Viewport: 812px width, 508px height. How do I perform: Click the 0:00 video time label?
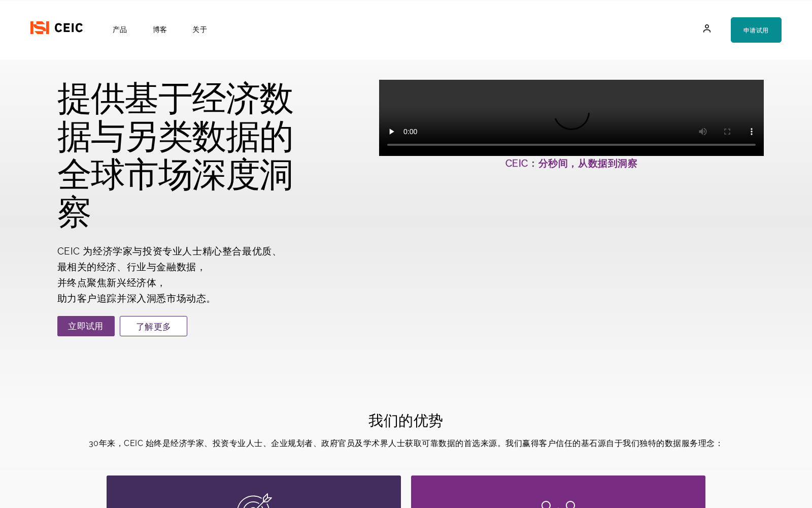point(410,132)
